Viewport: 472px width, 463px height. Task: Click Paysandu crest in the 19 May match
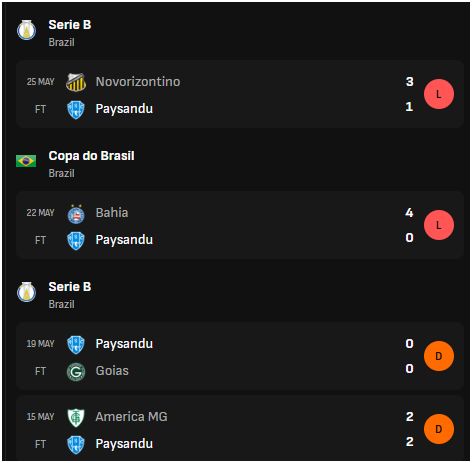point(76,344)
